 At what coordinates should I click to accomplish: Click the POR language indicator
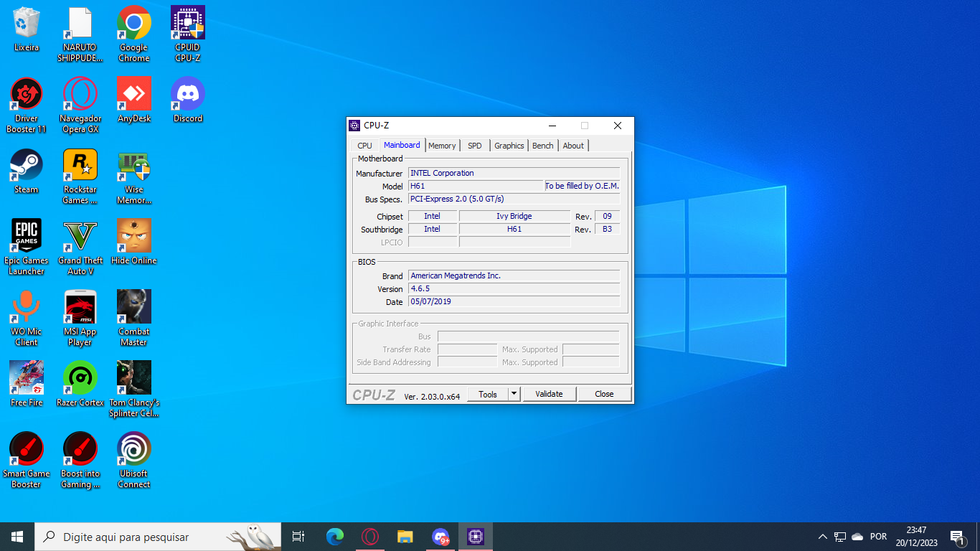click(878, 537)
